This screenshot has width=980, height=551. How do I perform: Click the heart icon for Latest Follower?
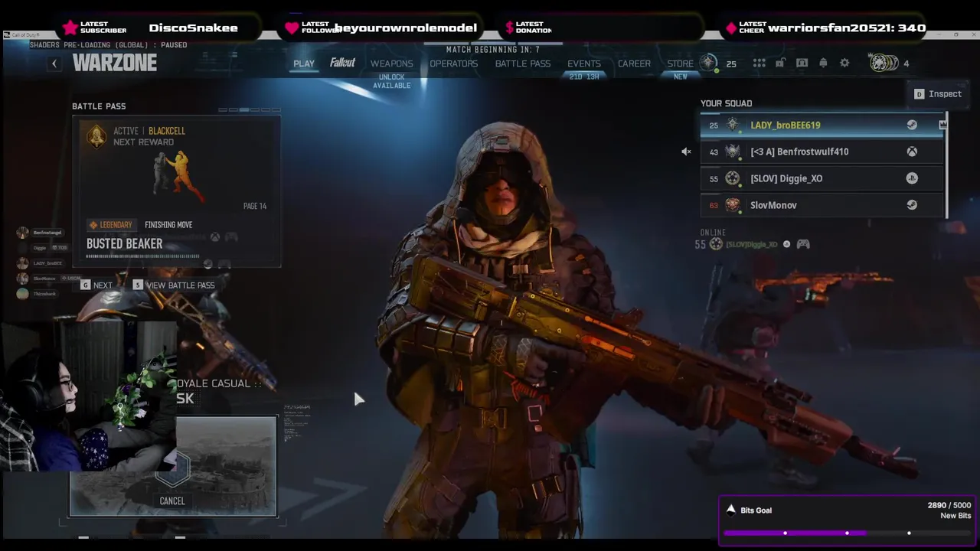pyautogui.click(x=292, y=28)
